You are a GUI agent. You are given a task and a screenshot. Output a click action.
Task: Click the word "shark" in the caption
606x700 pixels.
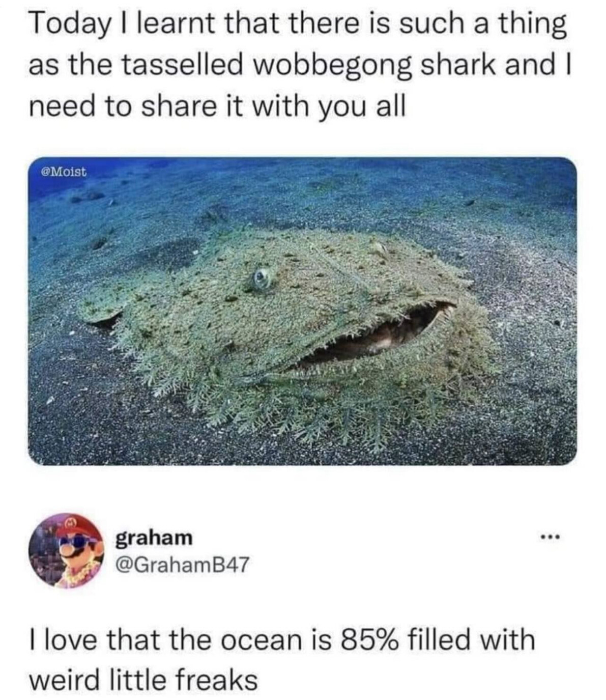[x=458, y=65]
